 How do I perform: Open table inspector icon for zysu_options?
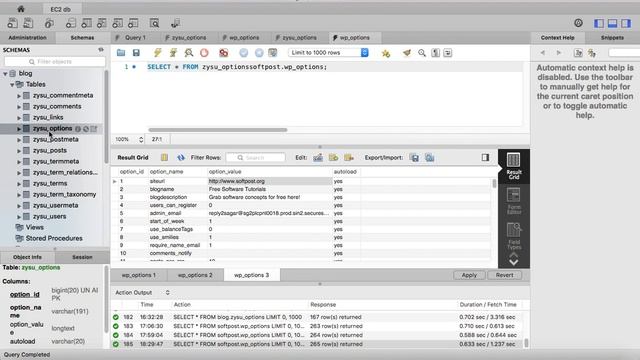78,129
